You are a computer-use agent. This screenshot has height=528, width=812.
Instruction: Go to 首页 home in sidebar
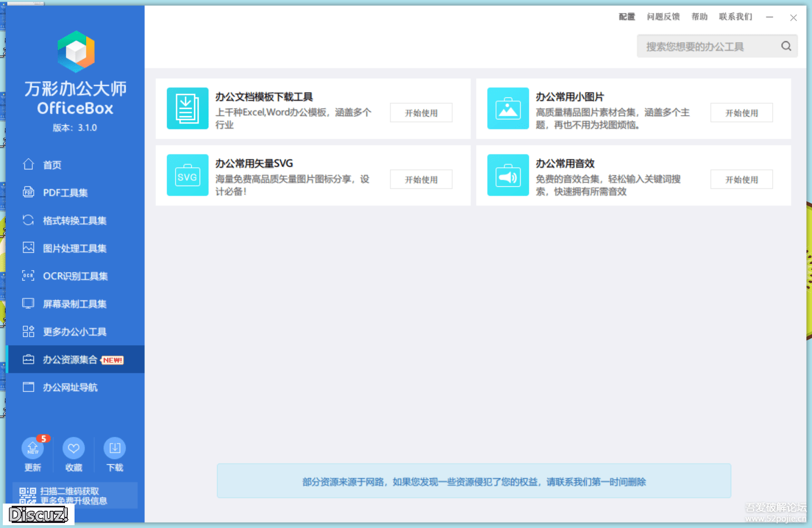52,165
